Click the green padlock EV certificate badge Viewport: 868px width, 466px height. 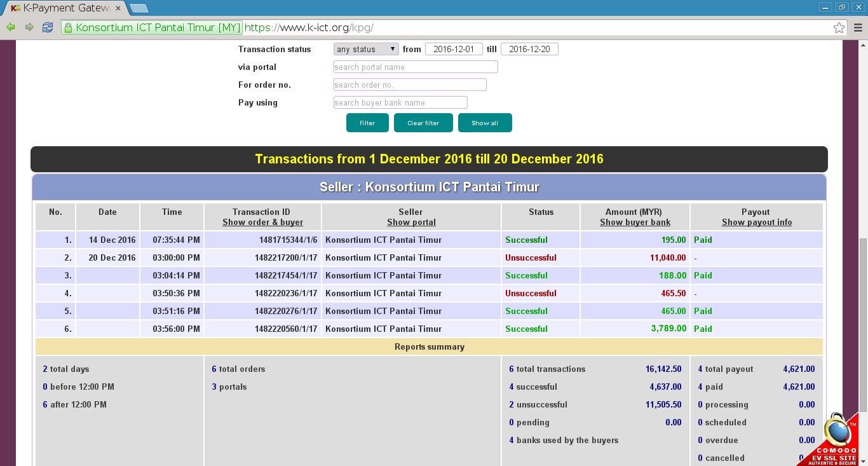[x=153, y=27]
